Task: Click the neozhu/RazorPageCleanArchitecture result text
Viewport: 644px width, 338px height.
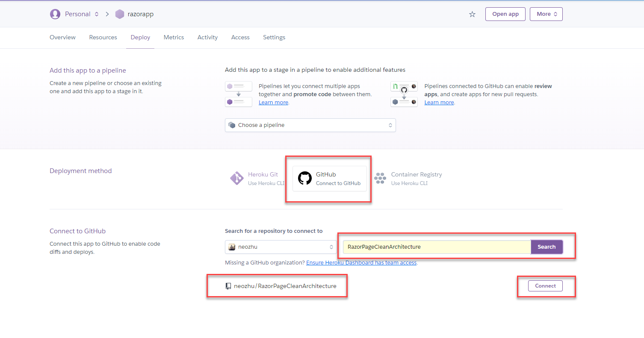Action: pos(285,286)
